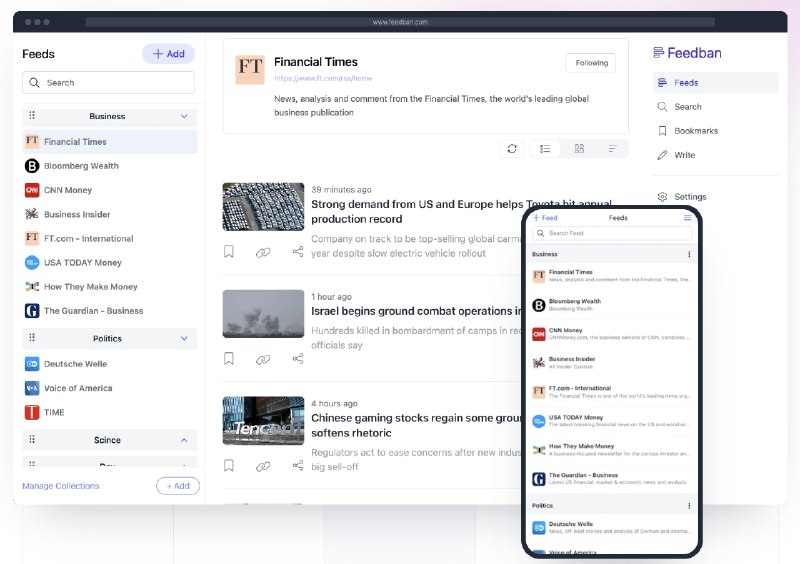This screenshot has width=800, height=564.
Task: Collapse the Business collection chevron
Action: pos(184,116)
